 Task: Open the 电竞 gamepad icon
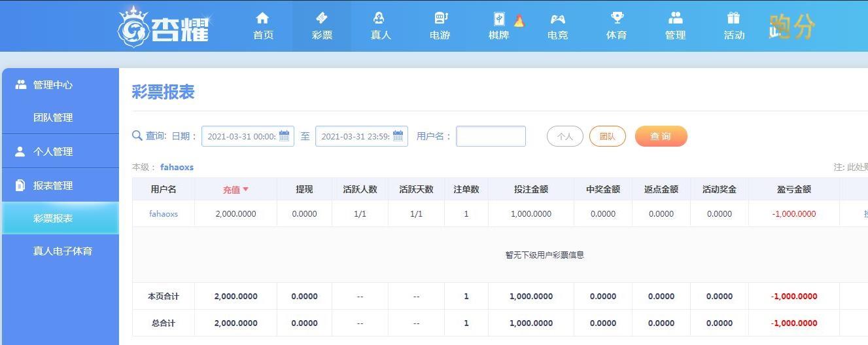[557, 18]
